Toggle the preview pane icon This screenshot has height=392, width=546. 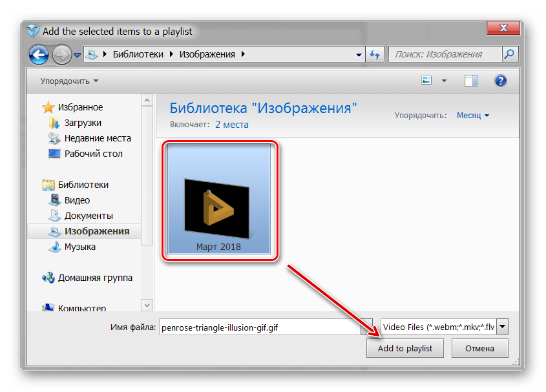coord(471,81)
